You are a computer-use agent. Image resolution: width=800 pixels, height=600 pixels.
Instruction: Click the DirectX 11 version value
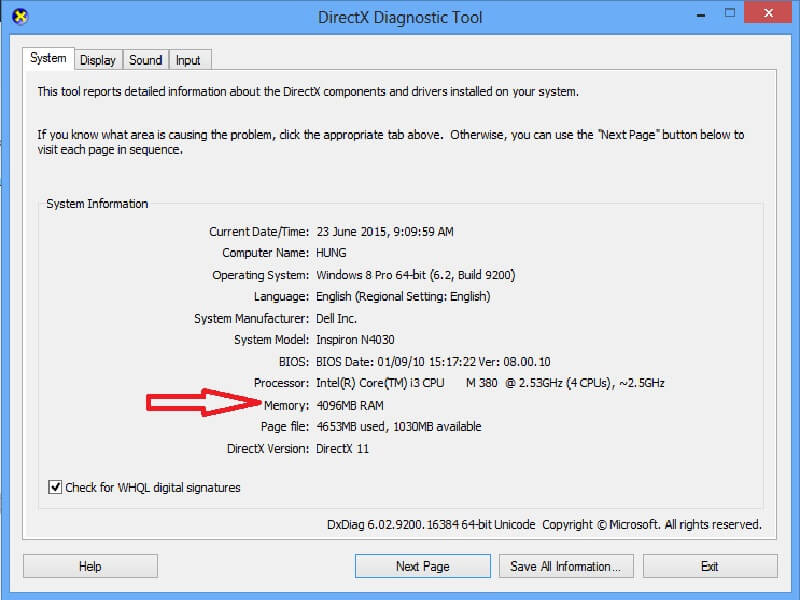342,449
